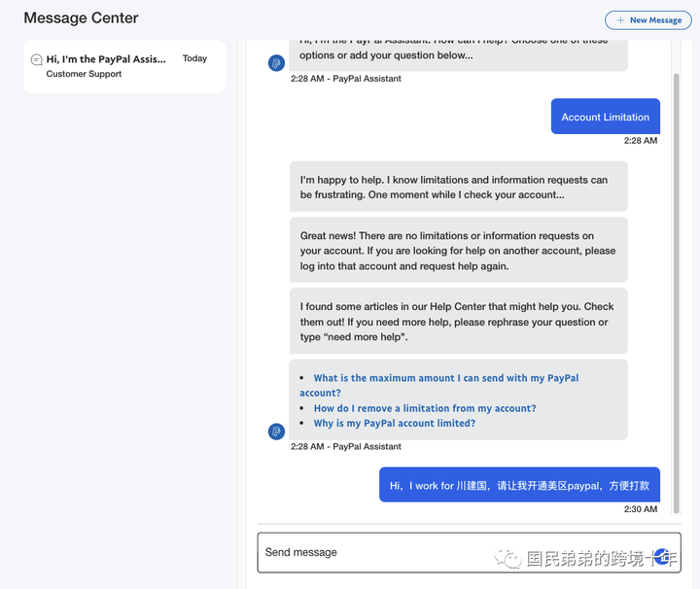The image size is (700, 589).
Task: Click the 'I'm happy to help' message bubble
Action: click(x=458, y=187)
